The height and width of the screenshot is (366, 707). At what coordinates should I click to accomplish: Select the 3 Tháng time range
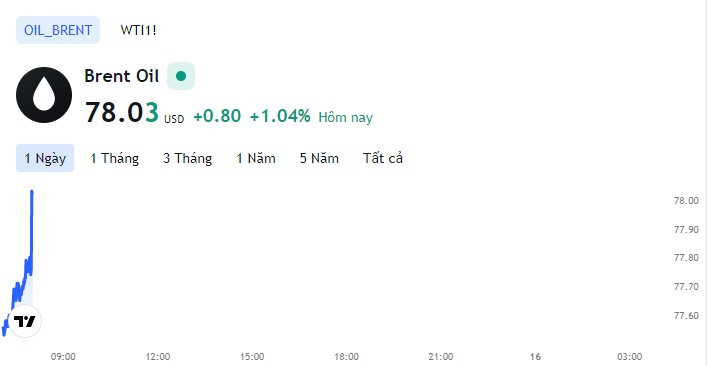(x=188, y=158)
